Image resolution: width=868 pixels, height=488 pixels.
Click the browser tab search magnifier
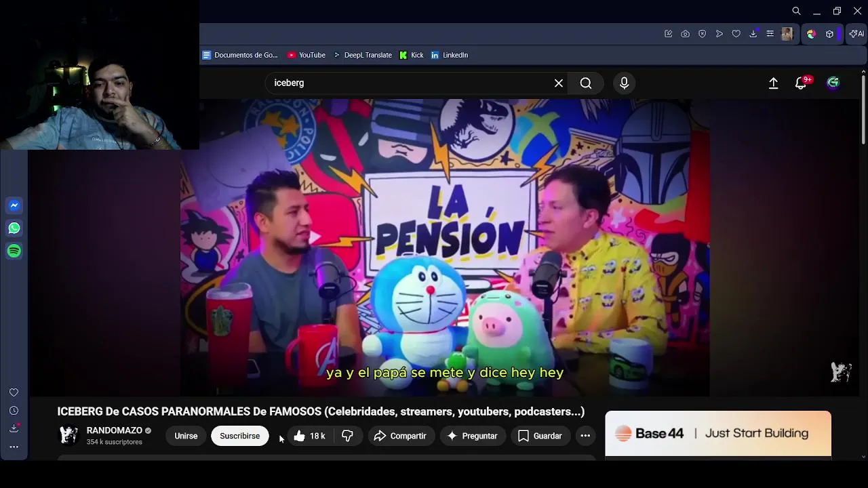pyautogui.click(x=797, y=11)
